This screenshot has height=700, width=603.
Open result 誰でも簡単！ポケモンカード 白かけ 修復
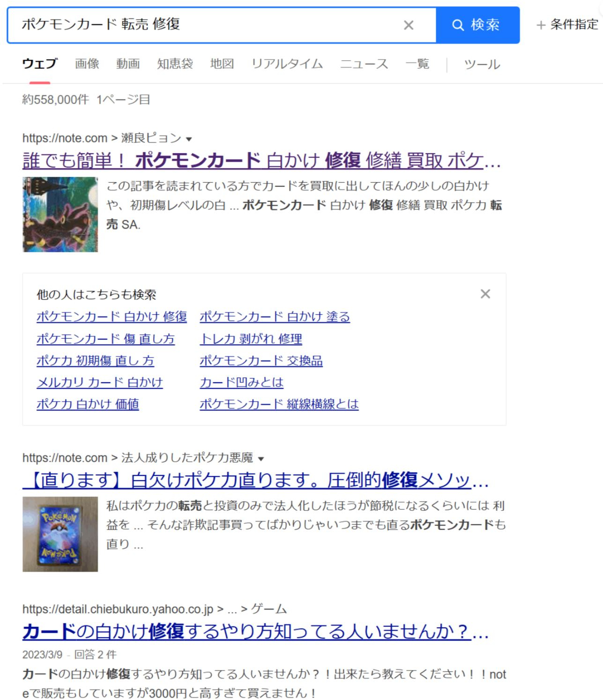tap(261, 161)
